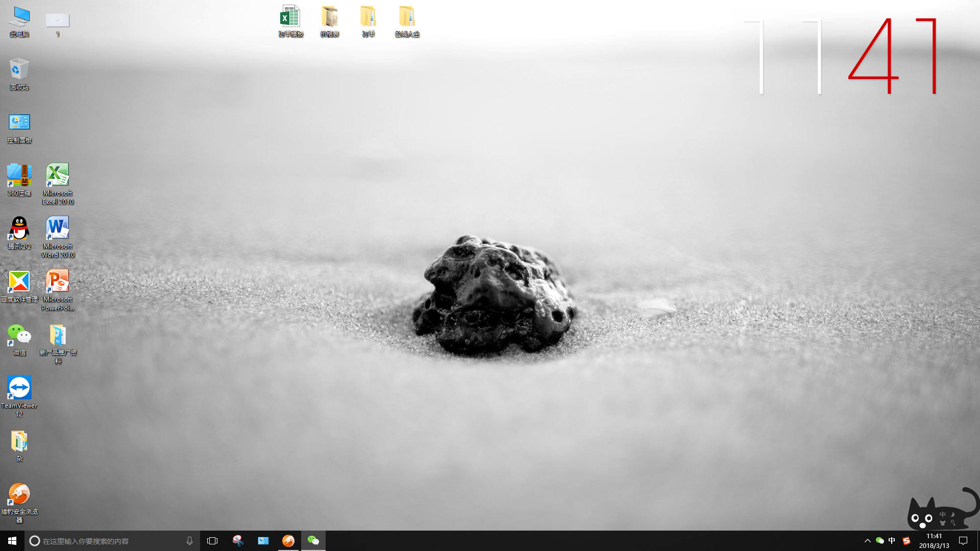Select the Microsoft Word 2010 shortcut

[x=58, y=229]
